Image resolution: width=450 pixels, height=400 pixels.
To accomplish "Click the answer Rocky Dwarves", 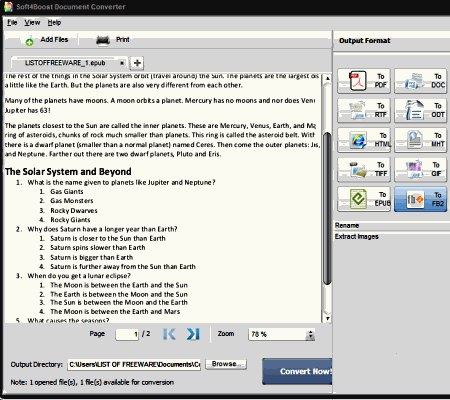I will (x=74, y=211).
